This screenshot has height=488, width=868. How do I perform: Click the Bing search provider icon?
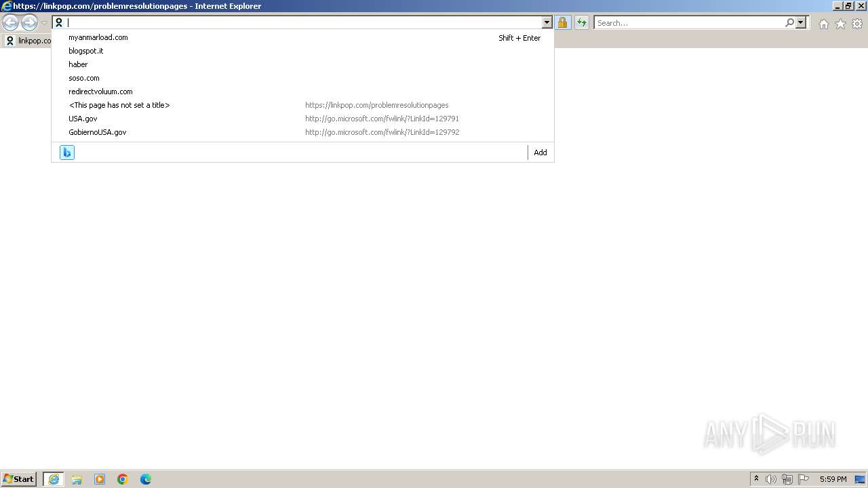[x=67, y=152]
